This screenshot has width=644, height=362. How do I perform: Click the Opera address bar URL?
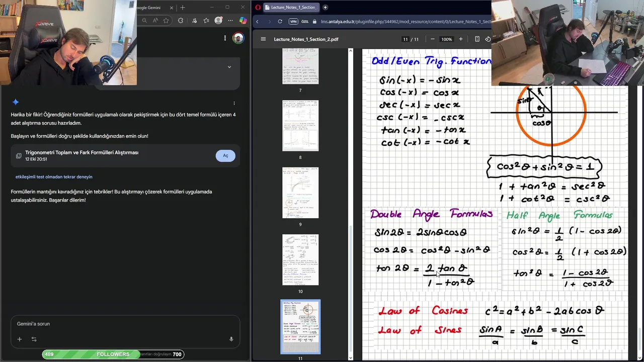coord(406,22)
